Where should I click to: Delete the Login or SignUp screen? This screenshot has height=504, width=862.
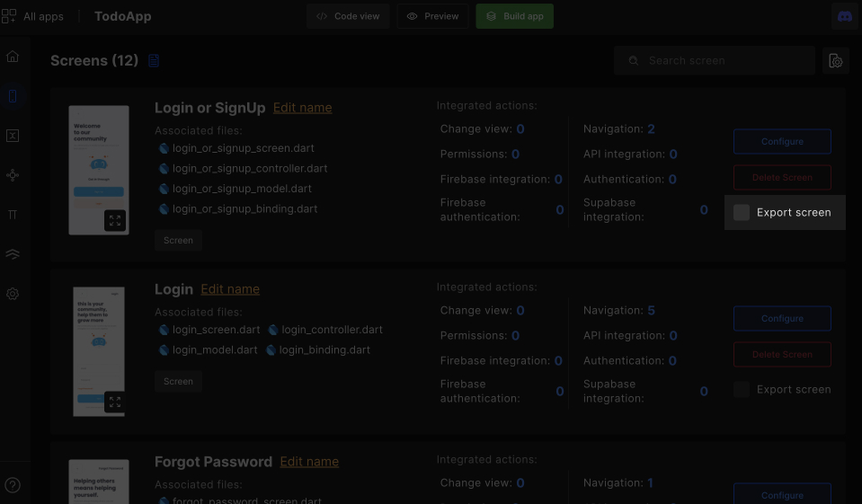pos(782,178)
